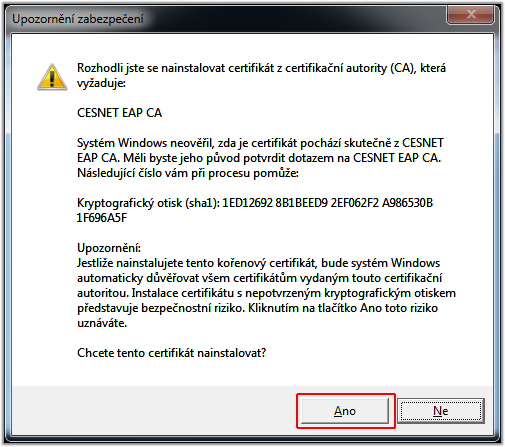
Task: Click the line starting 'Systém Windows neověřil'
Action: [x=260, y=143]
